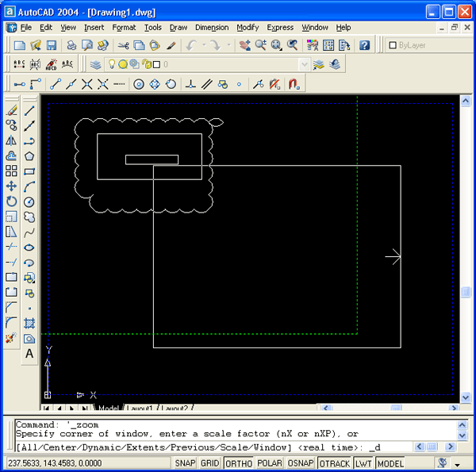Click the Hatch tool icon
This screenshot has width=476, height=472.
pyautogui.click(x=29, y=323)
